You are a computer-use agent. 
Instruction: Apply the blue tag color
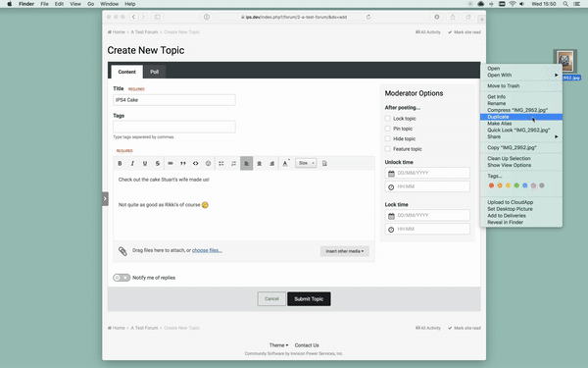[x=525, y=185]
